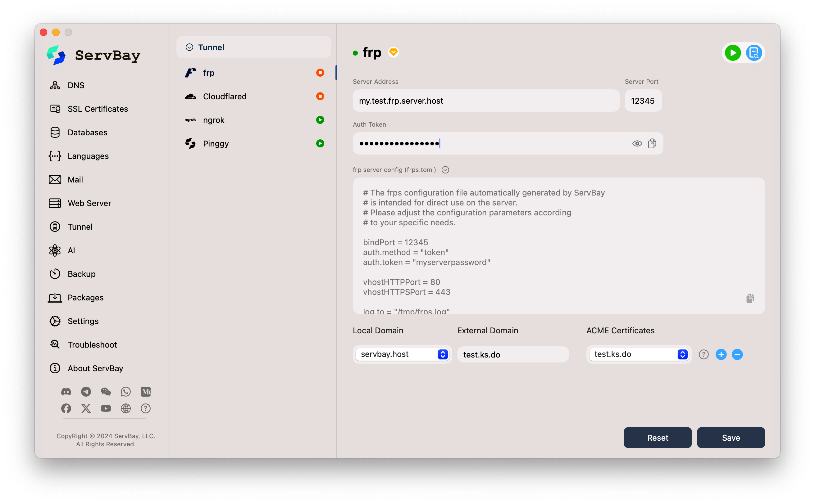Select Cloudflared in the tunnel list
Viewport: 815px width, 504px height.
[x=253, y=96]
